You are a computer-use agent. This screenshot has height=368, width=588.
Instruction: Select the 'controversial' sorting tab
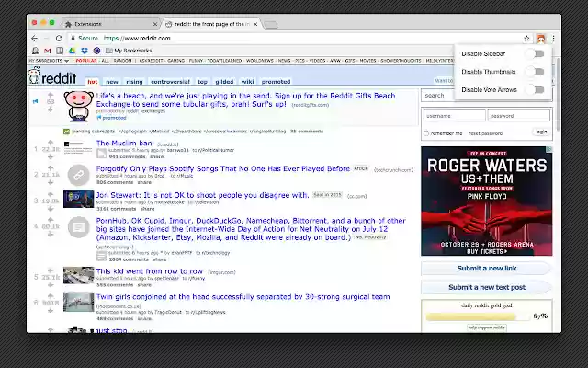coord(170,82)
